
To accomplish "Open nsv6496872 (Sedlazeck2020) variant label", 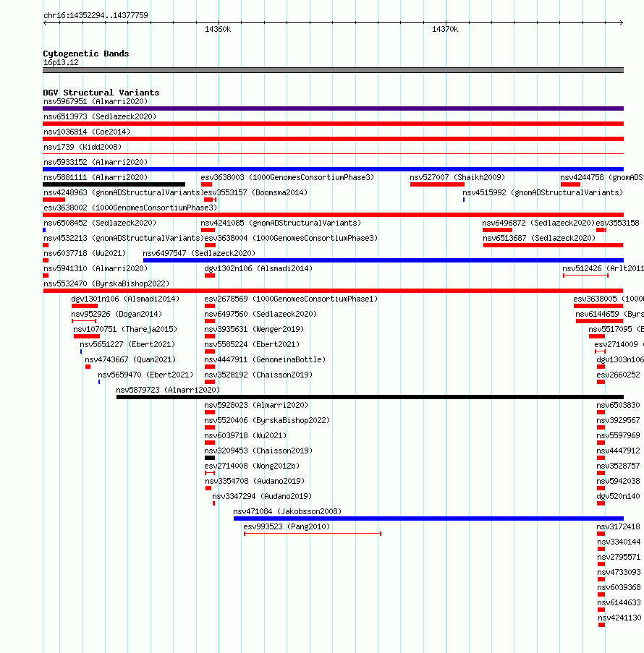I will pyautogui.click(x=538, y=223).
